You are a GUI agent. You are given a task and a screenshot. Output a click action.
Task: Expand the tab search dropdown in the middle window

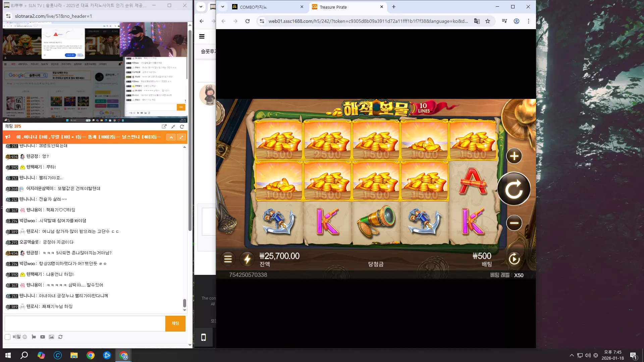point(201,7)
